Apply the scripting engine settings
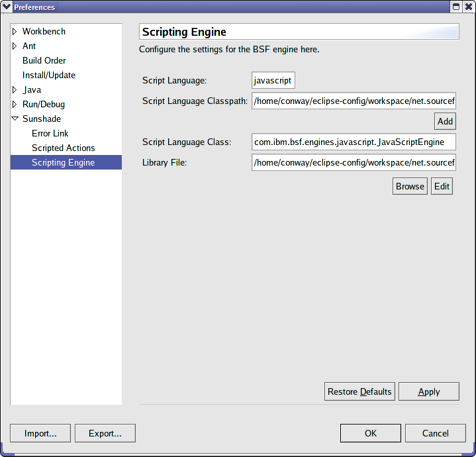 coord(428,392)
